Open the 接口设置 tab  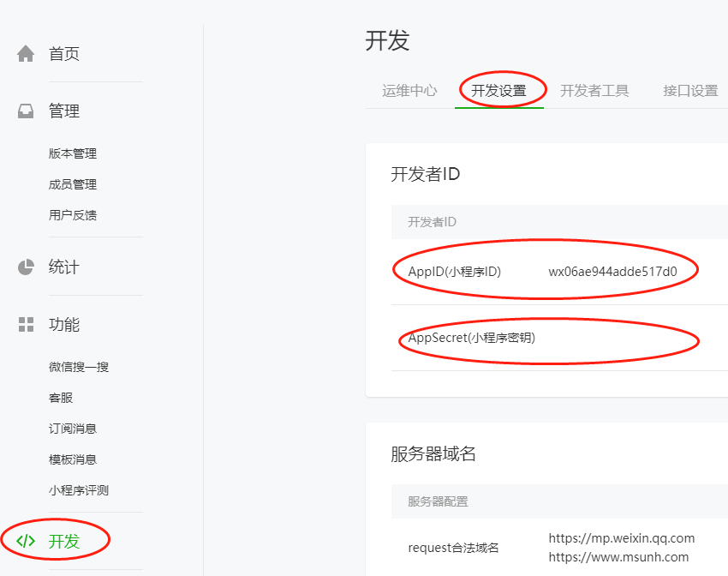(690, 91)
